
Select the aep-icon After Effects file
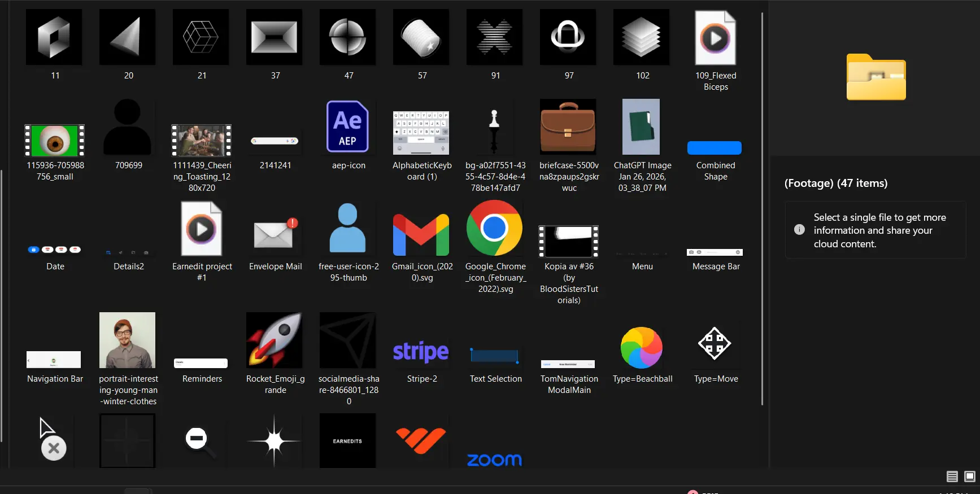click(x=348, y=128)
